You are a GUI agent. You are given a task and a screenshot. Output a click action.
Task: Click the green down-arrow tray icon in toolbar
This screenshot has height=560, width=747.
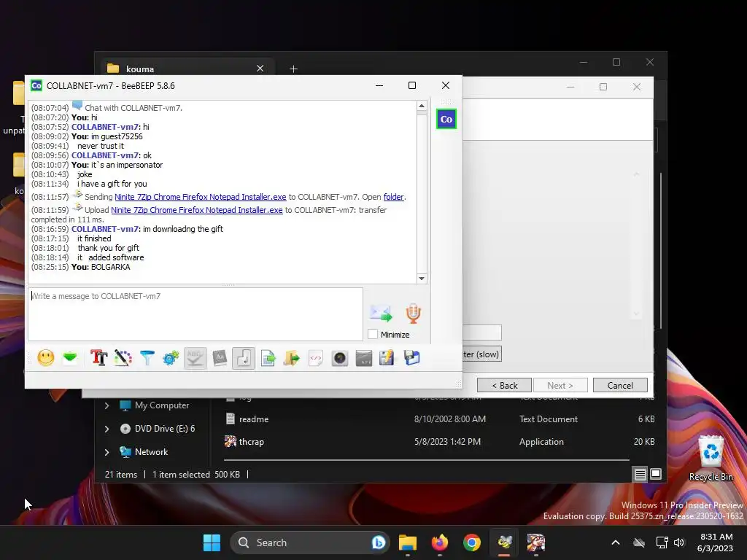(x=70, y=357)
